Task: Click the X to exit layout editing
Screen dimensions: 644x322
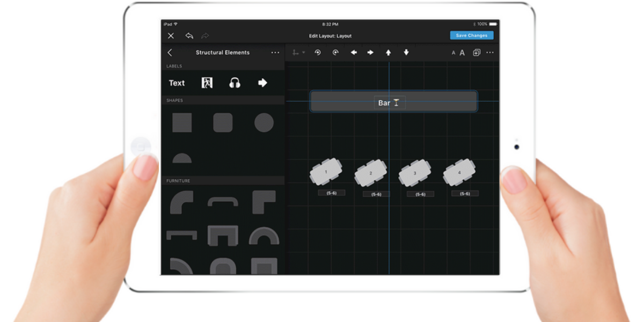Action: pyautogui.click(x=171, y=35)
